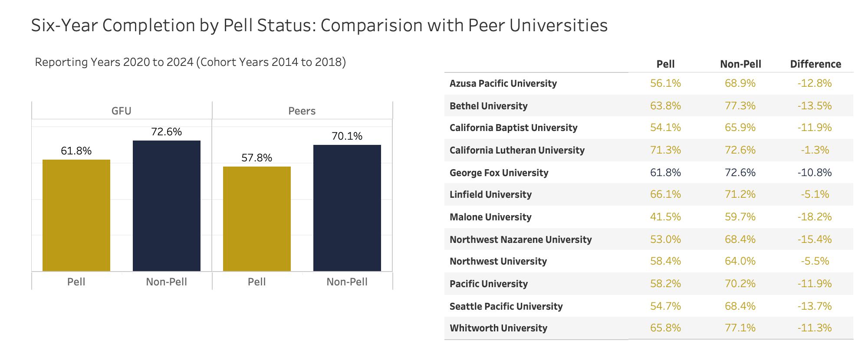The image size is (868, 347).
Task: Select the George Fox University row label
Action: (499, 173)
